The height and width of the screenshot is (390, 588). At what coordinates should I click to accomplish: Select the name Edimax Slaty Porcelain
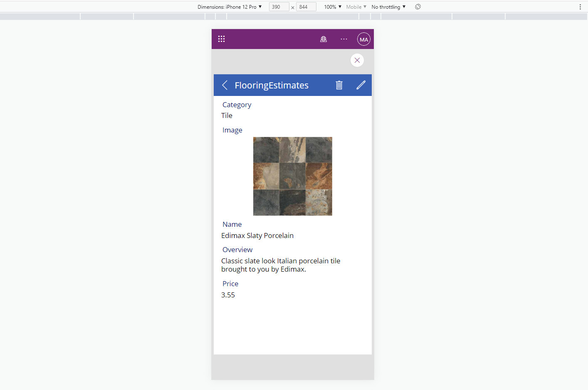(257, 235)
